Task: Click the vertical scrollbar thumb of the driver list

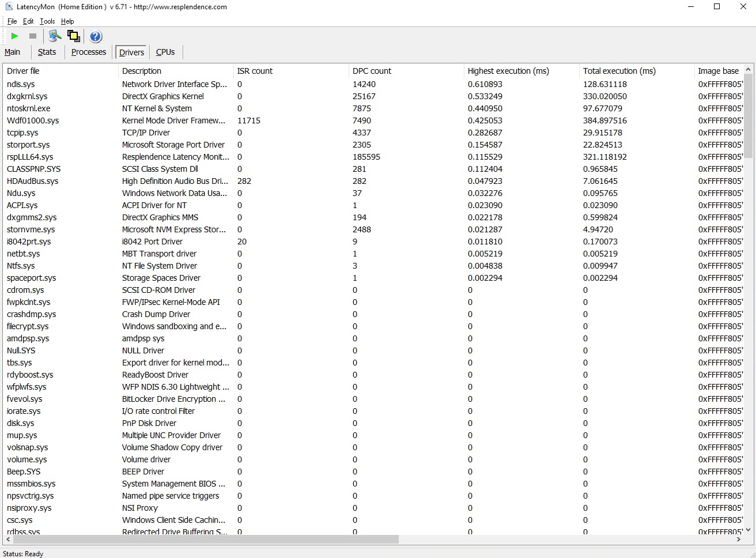Action: tap(749, 116)
